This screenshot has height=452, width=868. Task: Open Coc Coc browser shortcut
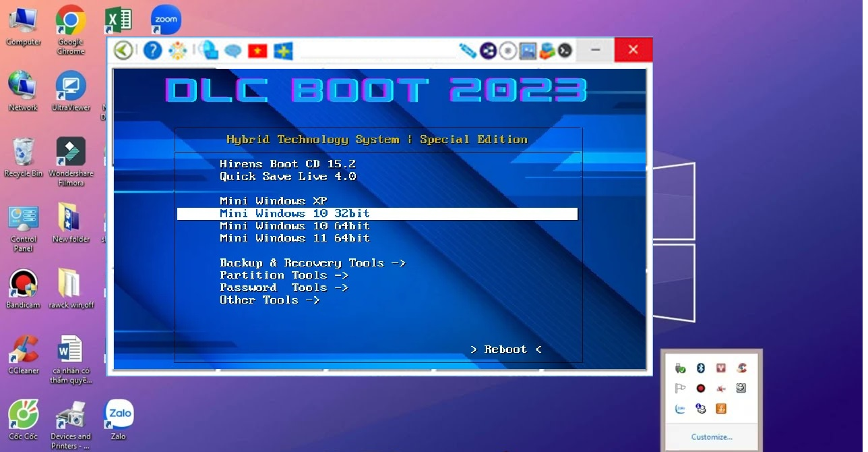pos(24,420)
